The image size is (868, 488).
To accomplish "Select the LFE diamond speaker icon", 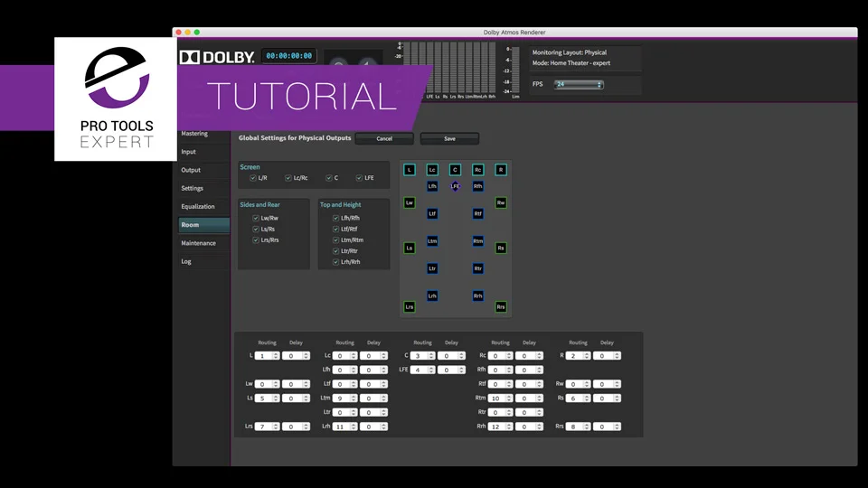I will pos(455,186).
